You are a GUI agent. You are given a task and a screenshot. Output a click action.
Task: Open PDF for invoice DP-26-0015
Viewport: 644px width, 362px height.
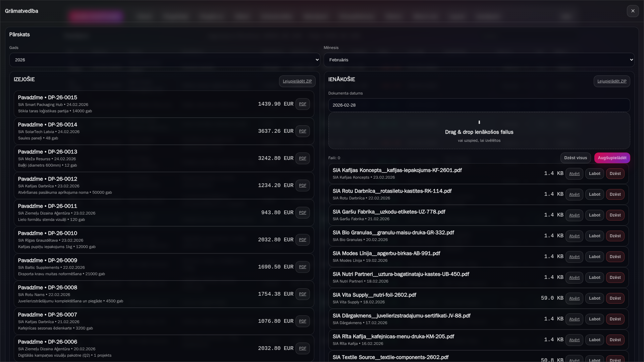(302, 104)
